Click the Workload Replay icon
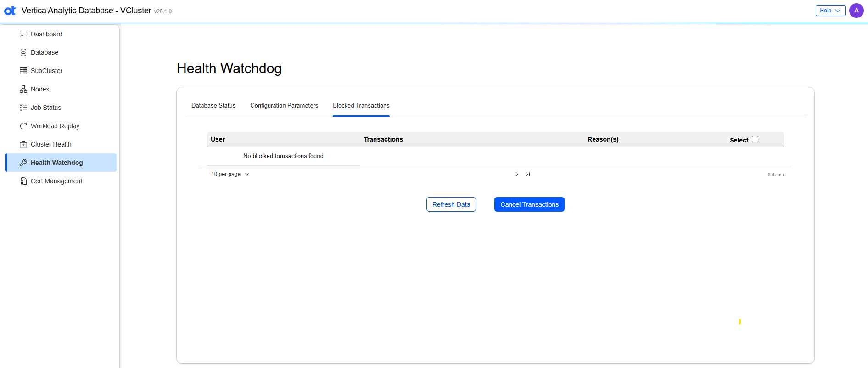Screen dimensions: 868x368 pyautogui.click(x=23, y=126)
